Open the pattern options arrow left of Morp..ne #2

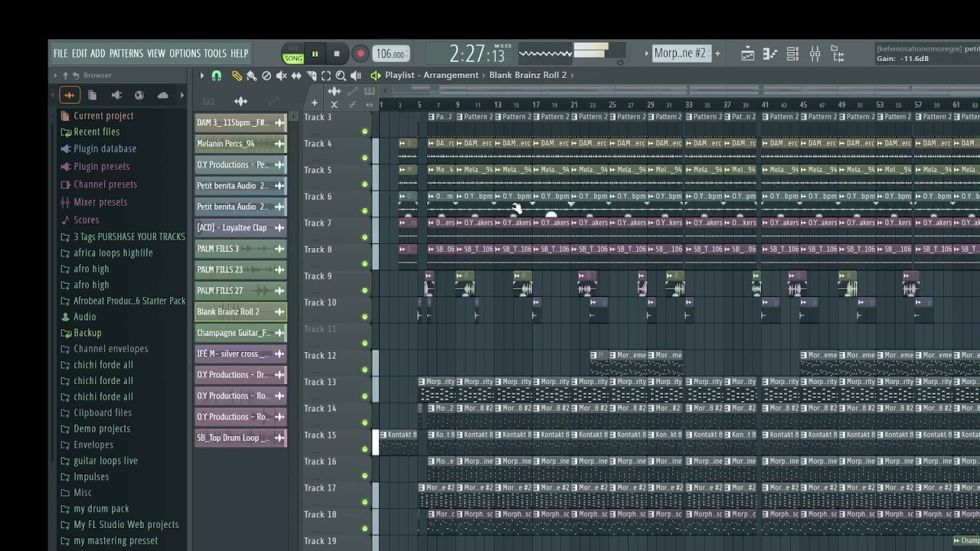point(647,54)
